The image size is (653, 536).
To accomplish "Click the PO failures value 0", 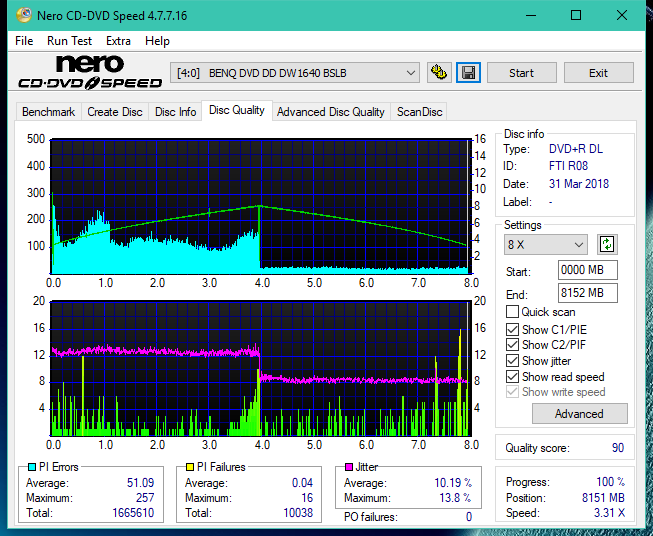I will pos(469,517).
